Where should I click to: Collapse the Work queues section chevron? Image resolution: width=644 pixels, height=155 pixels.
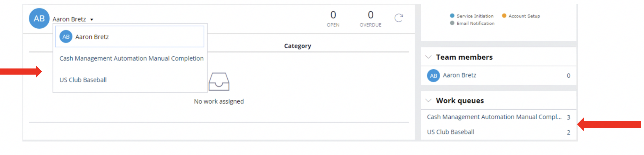428,100
